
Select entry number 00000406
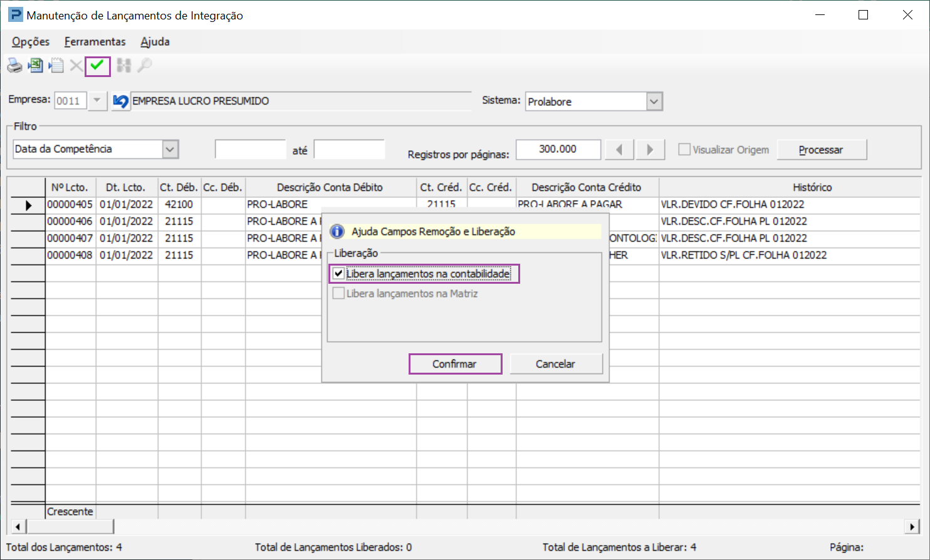pyautogui.click(x=70, y=222)
